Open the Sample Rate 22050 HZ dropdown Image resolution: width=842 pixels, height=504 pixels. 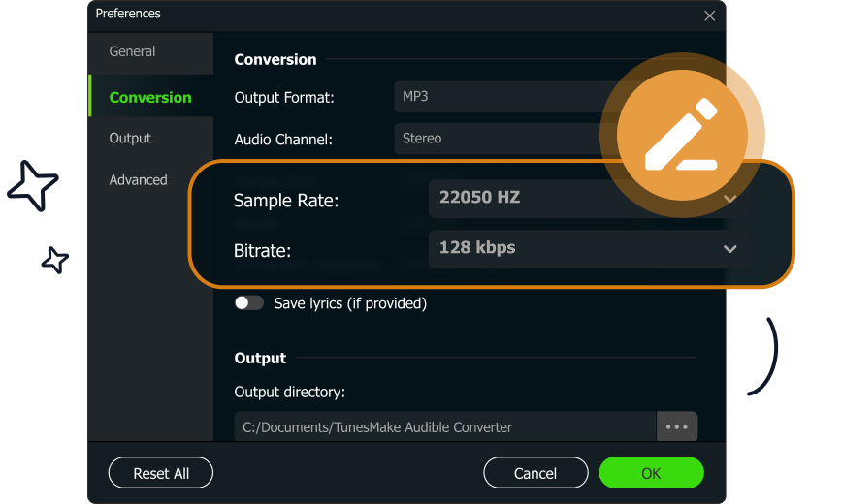pos(588,198)
